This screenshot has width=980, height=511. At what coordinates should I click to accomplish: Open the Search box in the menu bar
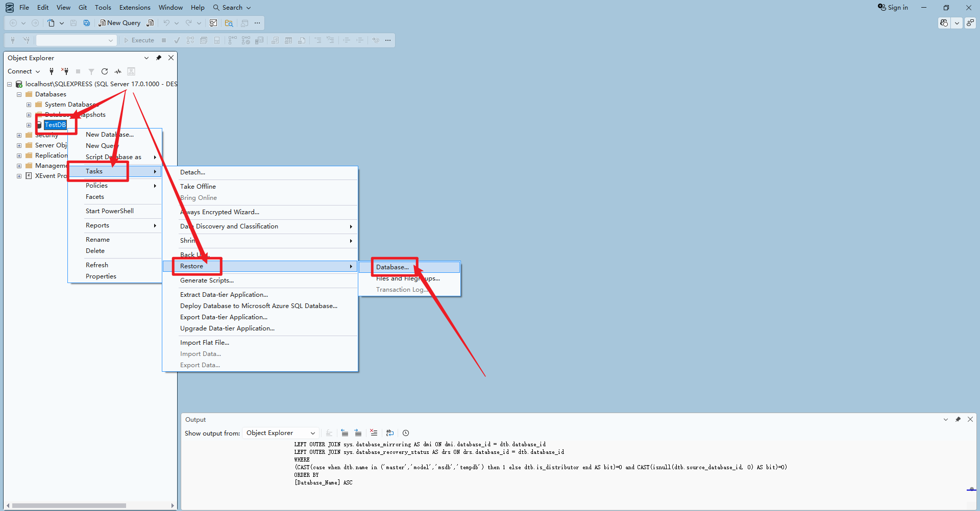[232, 8]
